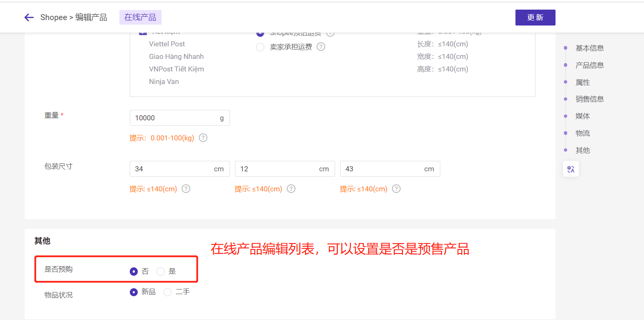Click help icon under first package dimension
Screen dimensions: 644x320
tap(186, 189)
